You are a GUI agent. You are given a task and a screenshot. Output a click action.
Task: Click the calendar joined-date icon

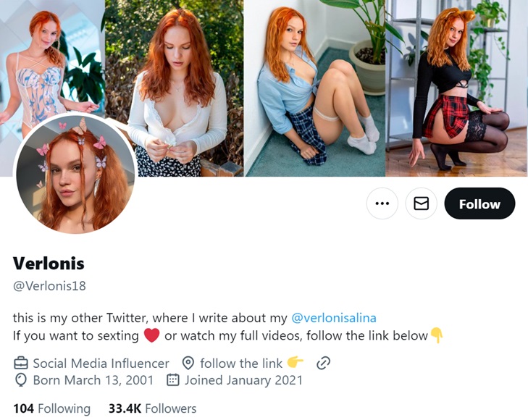(172, 380)
